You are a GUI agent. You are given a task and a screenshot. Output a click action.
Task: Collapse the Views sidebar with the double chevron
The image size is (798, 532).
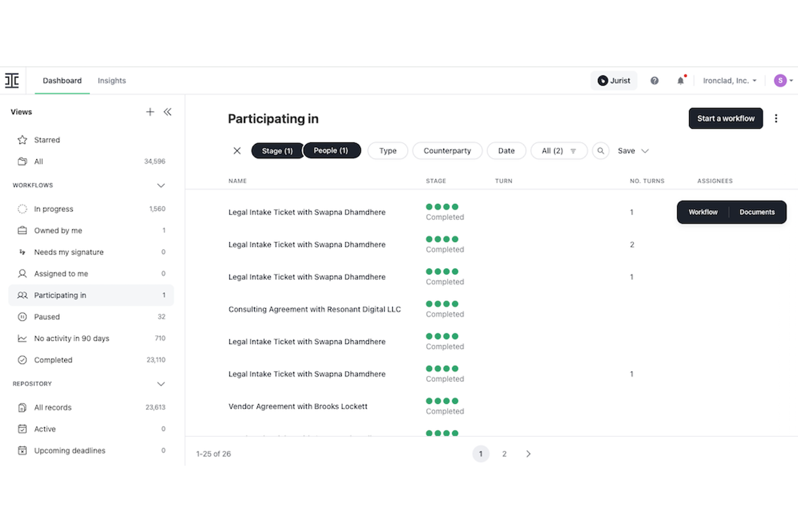[x=168, y=112]
